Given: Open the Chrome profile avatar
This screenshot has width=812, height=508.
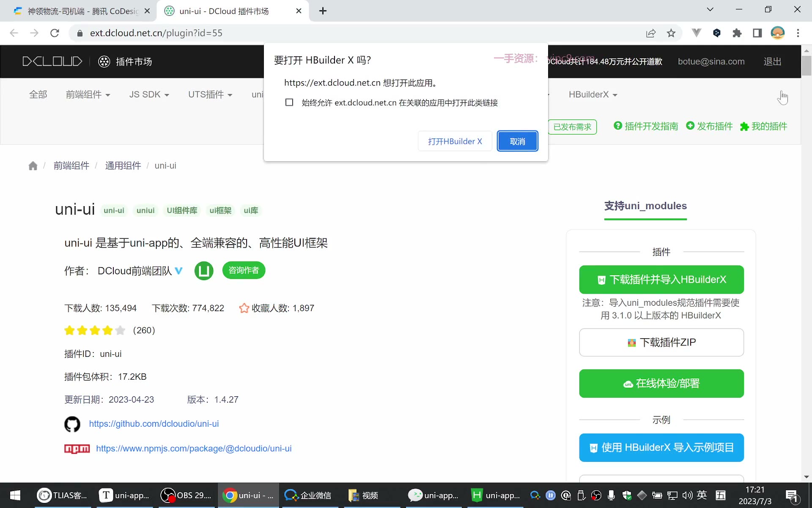Looking at the screenshot, I should (778, 33).
